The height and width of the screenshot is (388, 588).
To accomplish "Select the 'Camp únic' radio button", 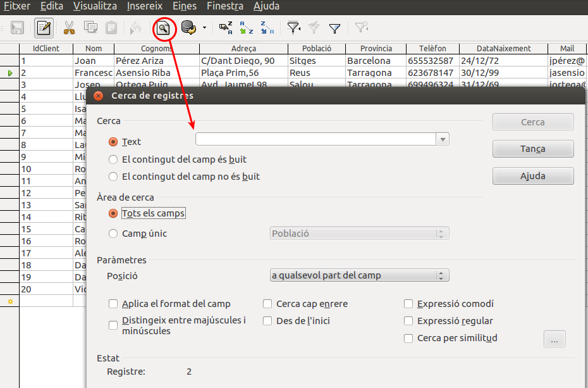I will coord(113,234).
